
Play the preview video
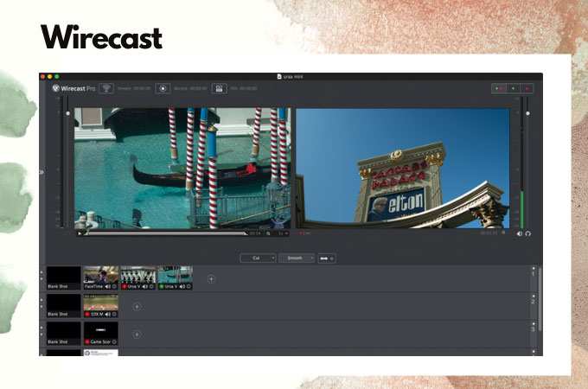point(80,233)
